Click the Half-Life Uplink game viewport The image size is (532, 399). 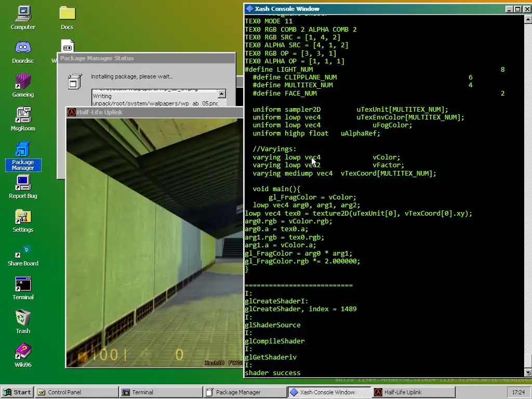point(155,243)
